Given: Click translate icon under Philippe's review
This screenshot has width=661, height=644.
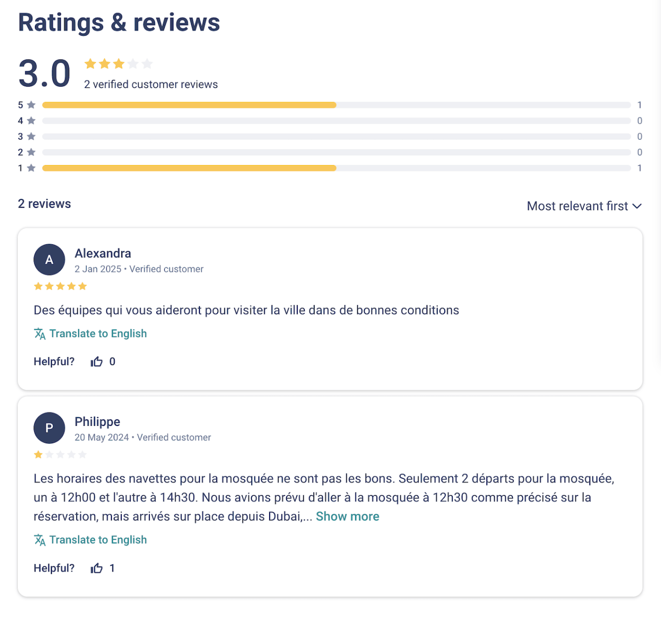Looking at the screenshot, I should click(x=40, y=540).
